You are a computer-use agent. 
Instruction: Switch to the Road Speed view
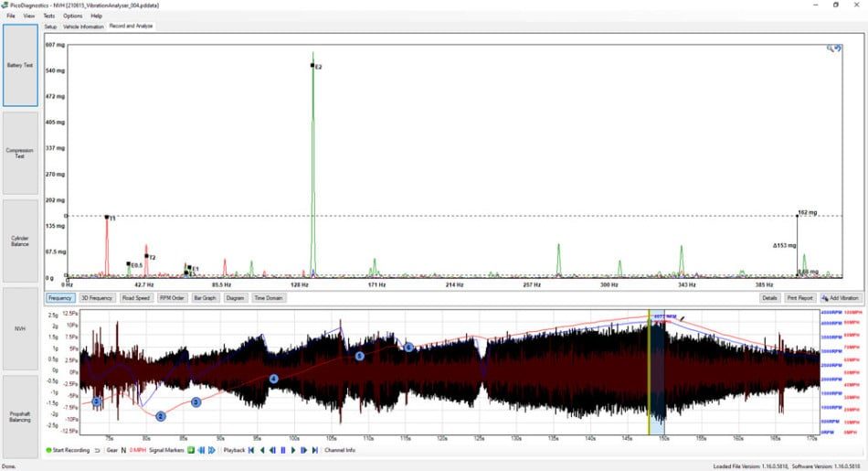pyautogui.click(x=136, y=298)
